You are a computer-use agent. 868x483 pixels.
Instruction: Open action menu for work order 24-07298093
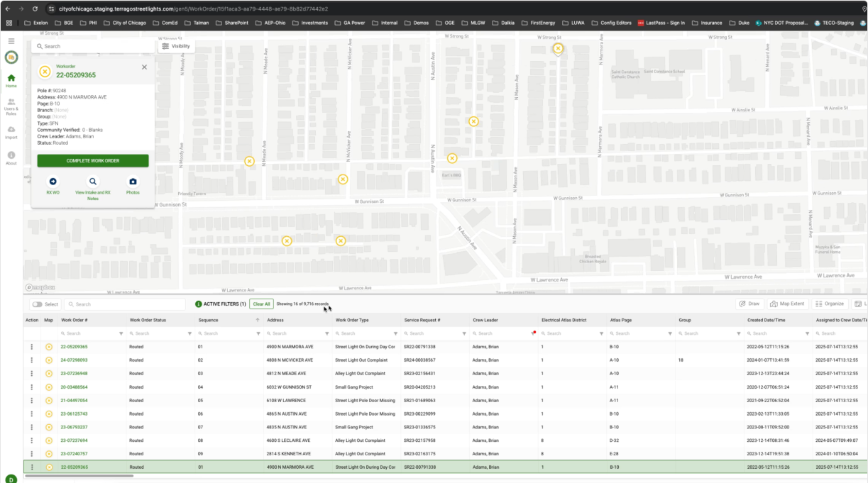32,360
